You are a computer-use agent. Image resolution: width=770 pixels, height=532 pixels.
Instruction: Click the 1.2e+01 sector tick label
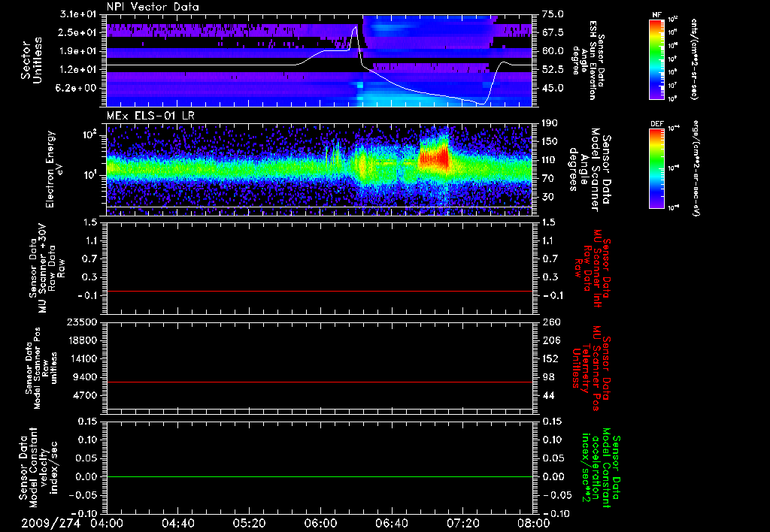78,70
